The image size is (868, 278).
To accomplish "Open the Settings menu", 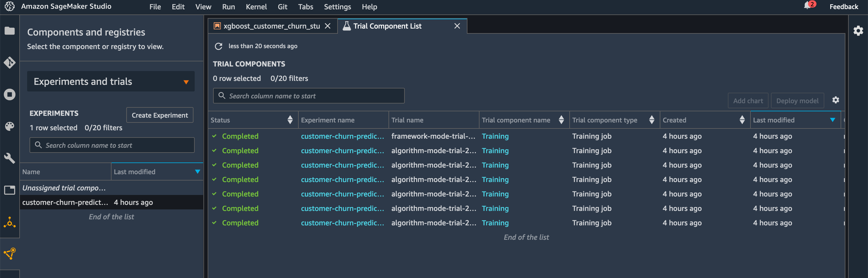I will [337, 7].
